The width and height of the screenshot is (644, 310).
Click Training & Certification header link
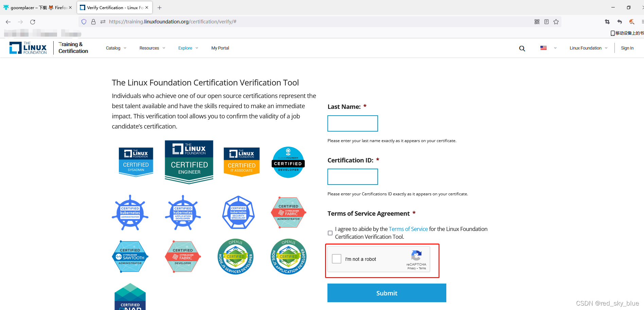73,48
